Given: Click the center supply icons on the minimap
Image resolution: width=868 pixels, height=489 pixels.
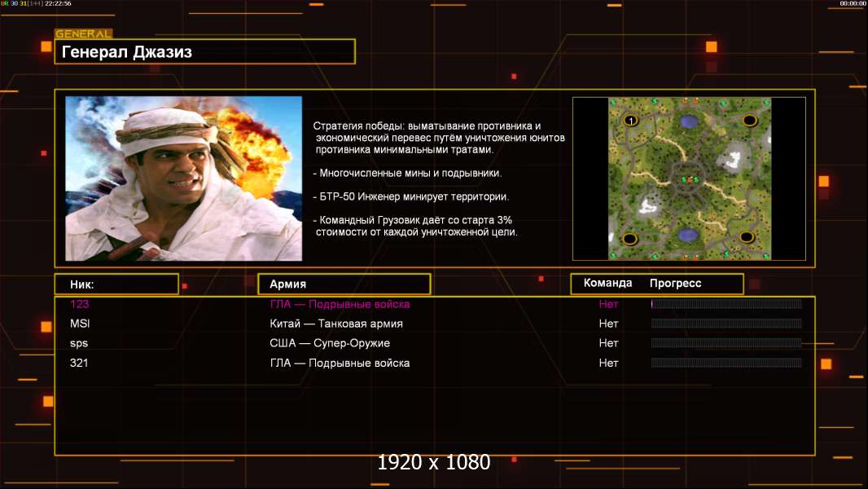Looking at the screenshot, I should 690,178.
